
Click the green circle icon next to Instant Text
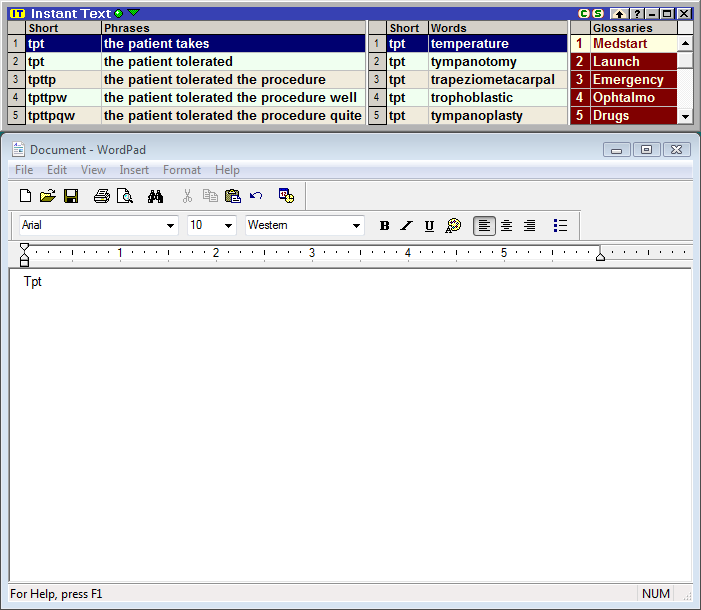pos(118,13)
